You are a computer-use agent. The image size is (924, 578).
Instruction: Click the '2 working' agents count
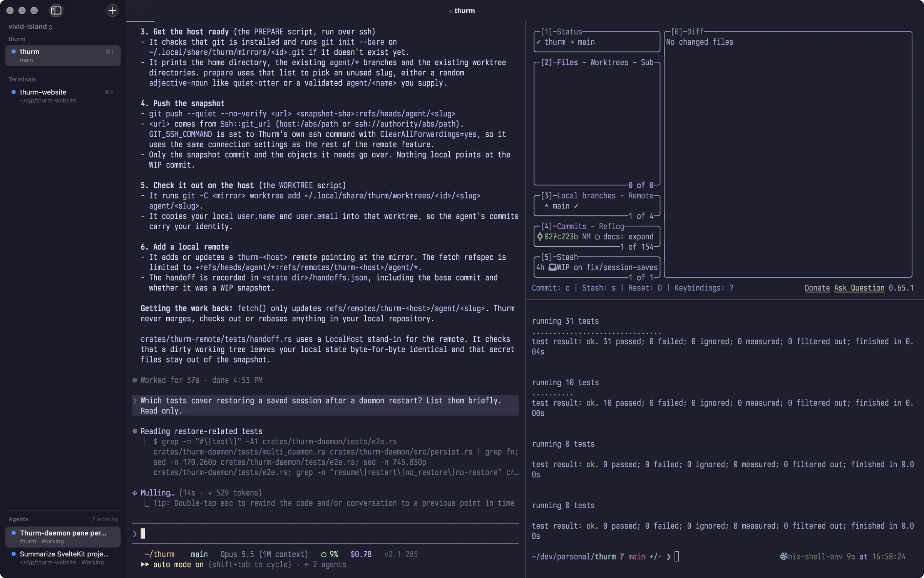pos(105,519)
